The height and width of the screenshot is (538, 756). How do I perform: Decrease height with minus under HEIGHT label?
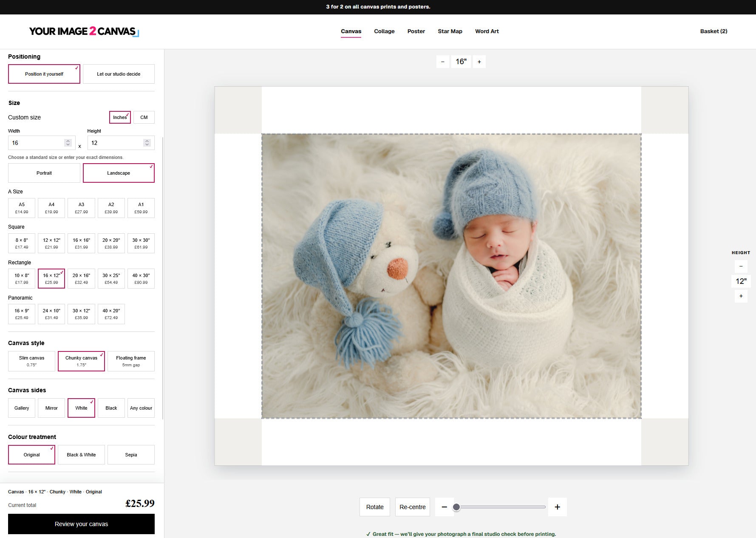click(x=741, y=266)
